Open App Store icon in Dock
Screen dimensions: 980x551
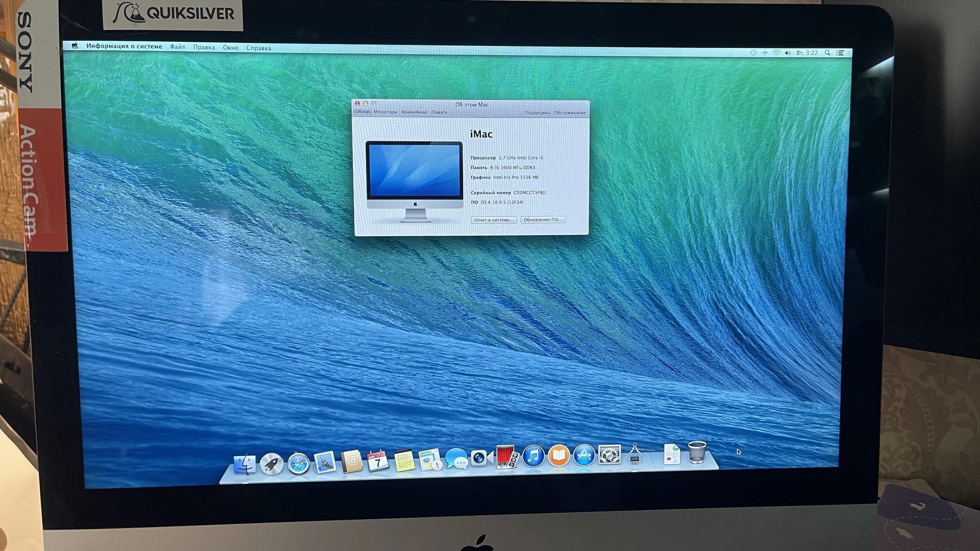pos(584,455)
